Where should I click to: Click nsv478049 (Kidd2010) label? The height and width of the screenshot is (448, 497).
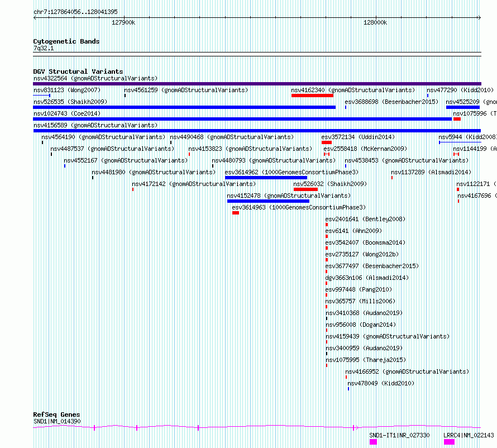[x=381, y=383]
